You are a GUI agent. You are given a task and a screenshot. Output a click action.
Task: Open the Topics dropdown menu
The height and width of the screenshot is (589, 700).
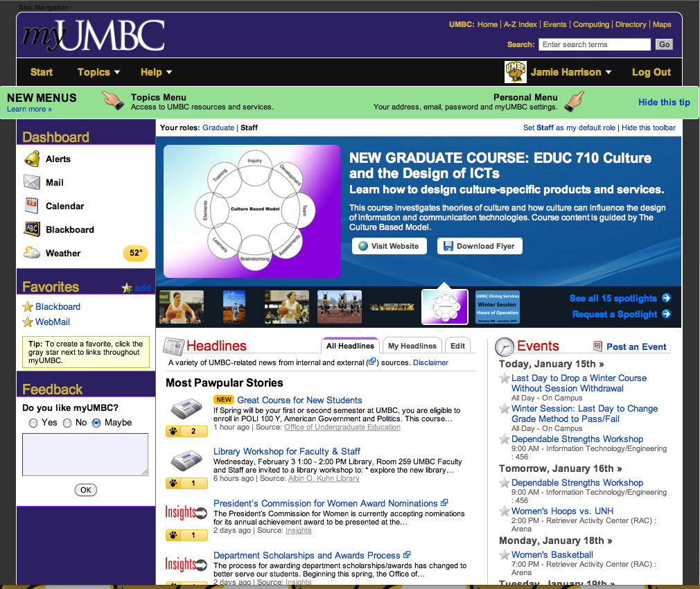[x=98, y=72]
